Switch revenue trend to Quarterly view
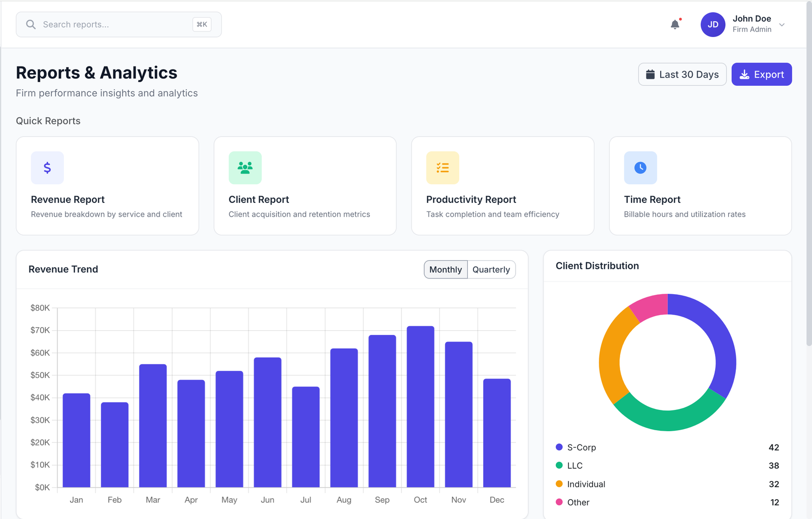 pyautogui.click(x=491, y=269)
